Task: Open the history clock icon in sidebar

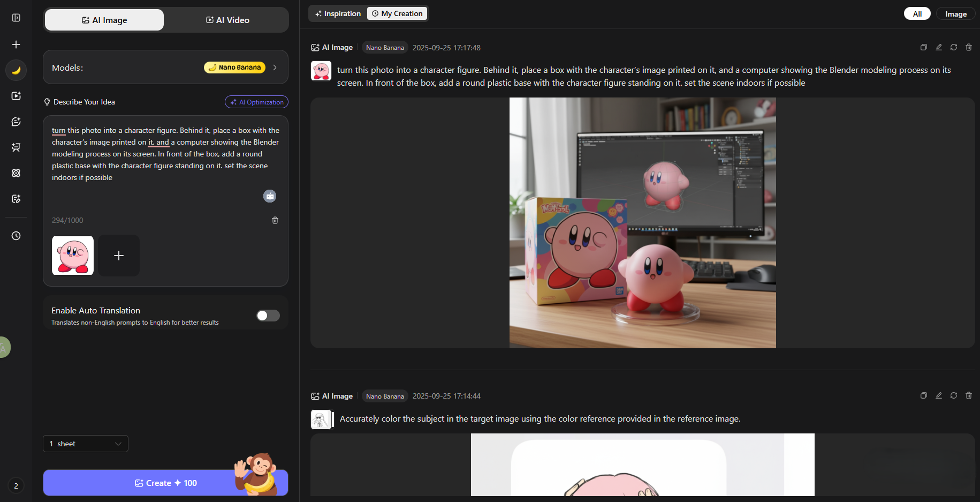Action: coord(16,236)
